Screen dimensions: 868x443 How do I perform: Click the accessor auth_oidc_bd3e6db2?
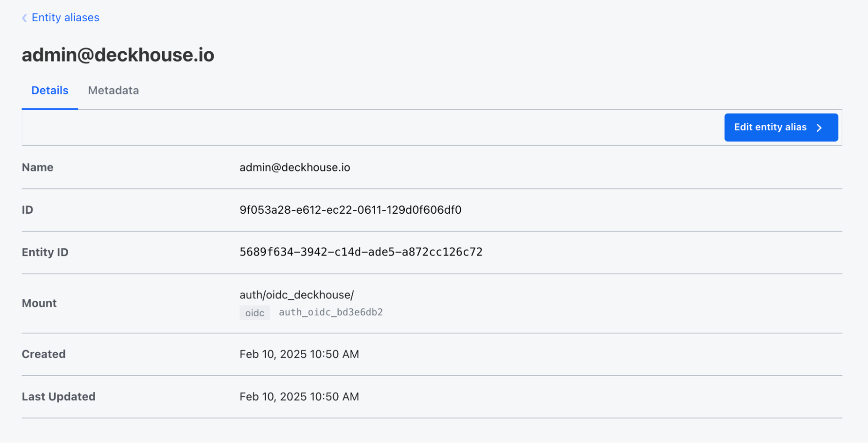(331, 313)
